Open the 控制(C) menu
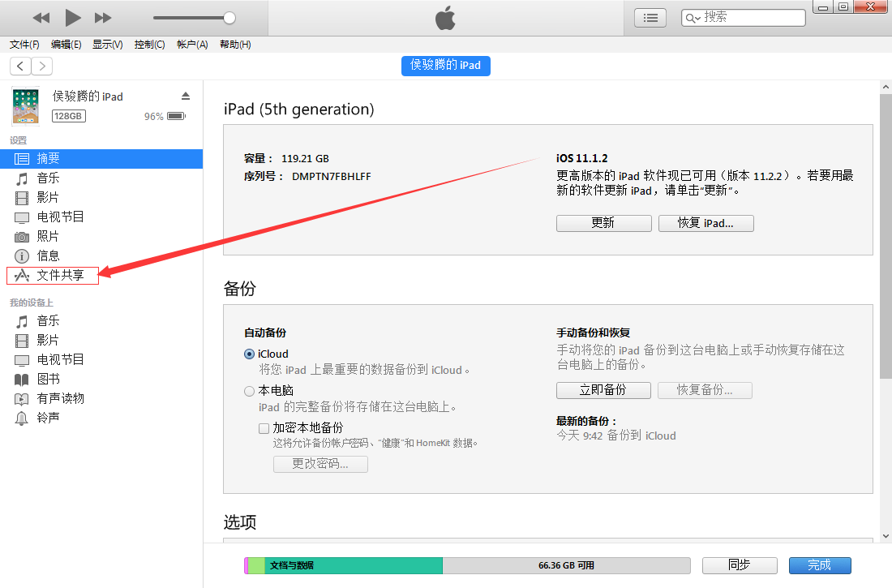 150,45
